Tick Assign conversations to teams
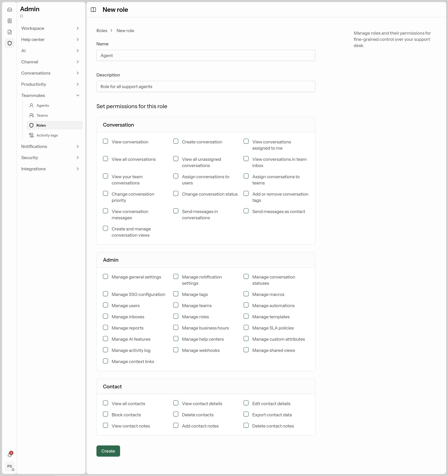The width and height of the screenshot is (448, 476). point(246,176)
